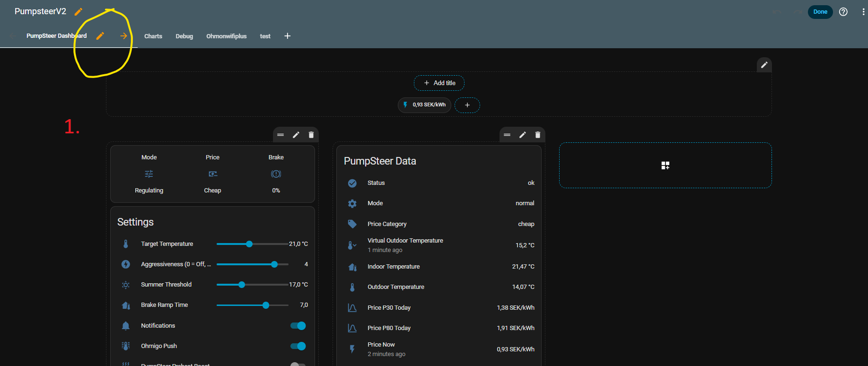
Task: Toggle the Notifications switch
Action: tap(298, 326)
